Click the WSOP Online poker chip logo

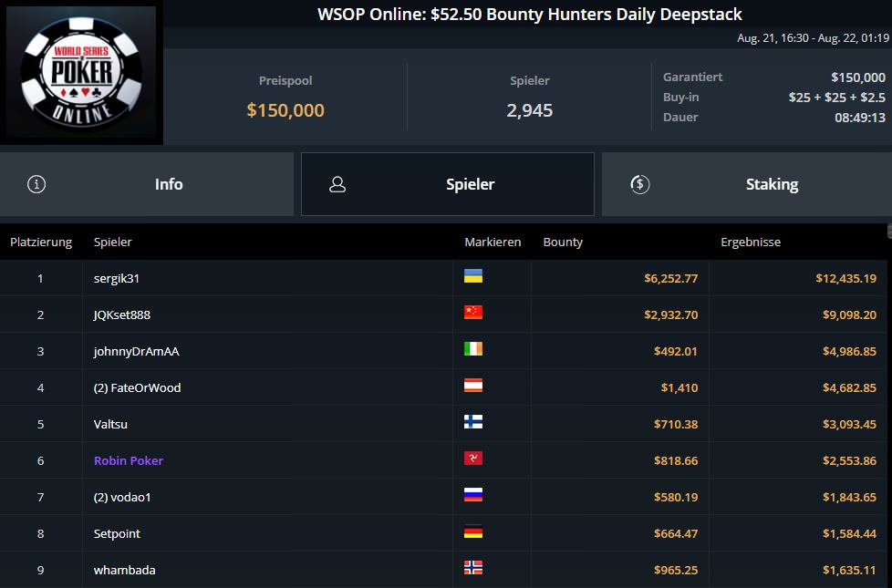tap(82, 74)
